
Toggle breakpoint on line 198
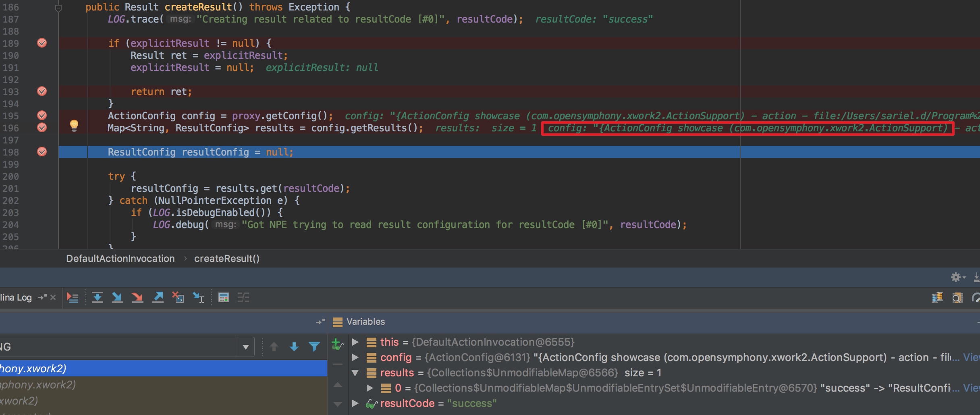tap(42, 151)
